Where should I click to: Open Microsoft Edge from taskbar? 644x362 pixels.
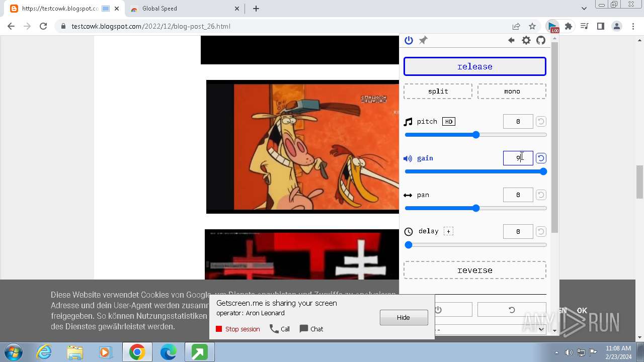(168, 352)
